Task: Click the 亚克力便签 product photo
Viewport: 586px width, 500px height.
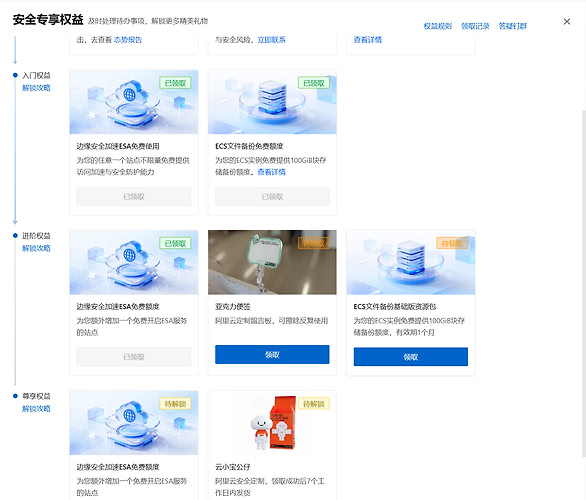Action: click(x=272, y=262)
